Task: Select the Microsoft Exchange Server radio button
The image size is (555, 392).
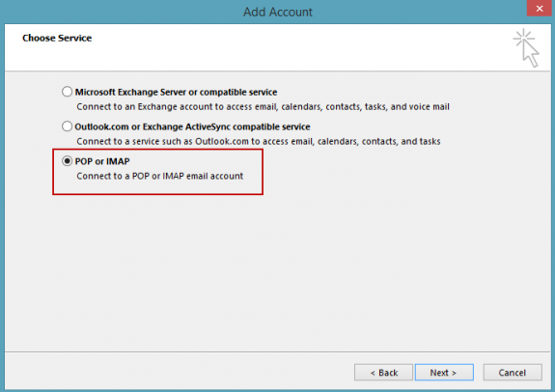Action: (x=67, y=92)
